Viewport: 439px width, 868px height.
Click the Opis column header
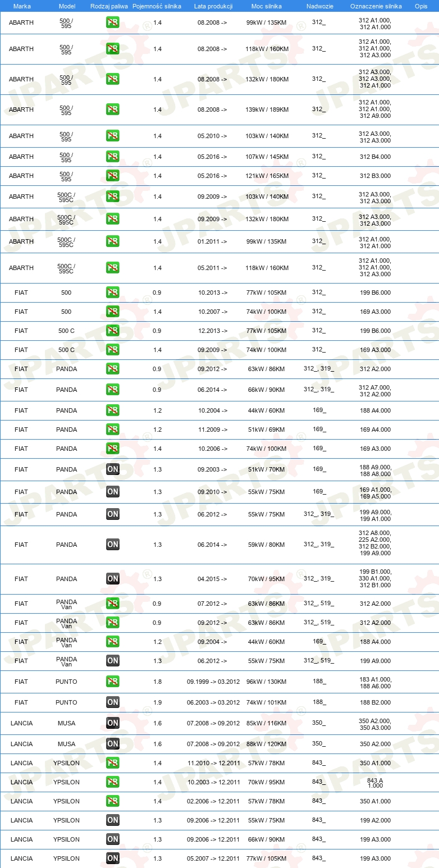[421, 6]
